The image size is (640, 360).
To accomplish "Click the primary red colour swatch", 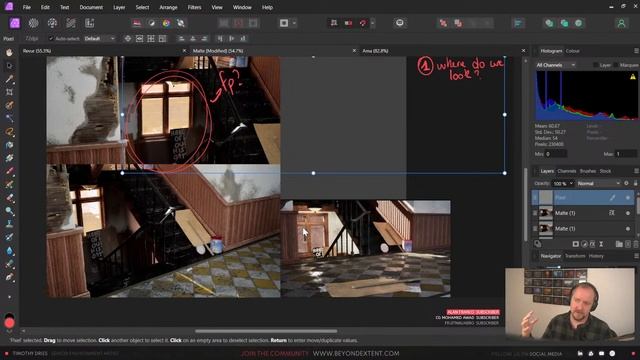I will tap(9, 323).
